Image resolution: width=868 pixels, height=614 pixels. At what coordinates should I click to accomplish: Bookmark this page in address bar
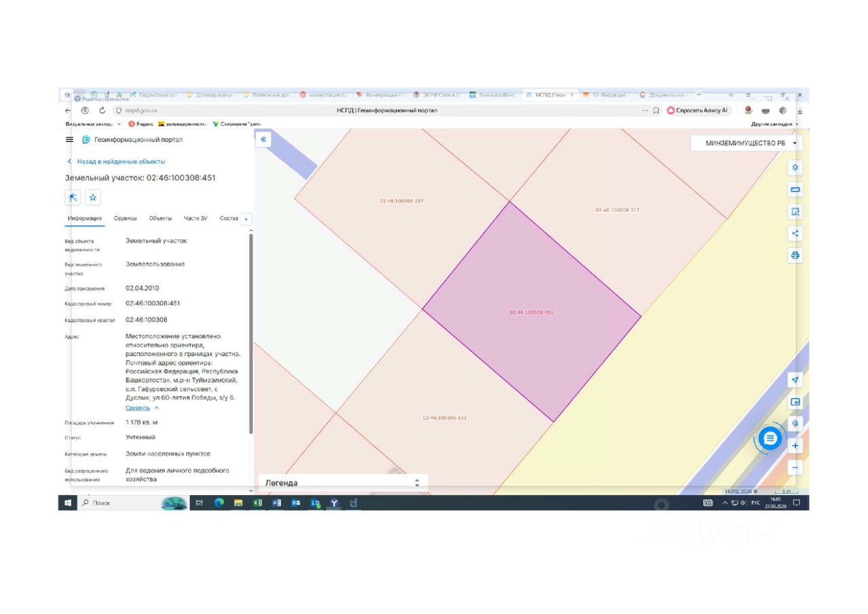click(x=656, y=111)
